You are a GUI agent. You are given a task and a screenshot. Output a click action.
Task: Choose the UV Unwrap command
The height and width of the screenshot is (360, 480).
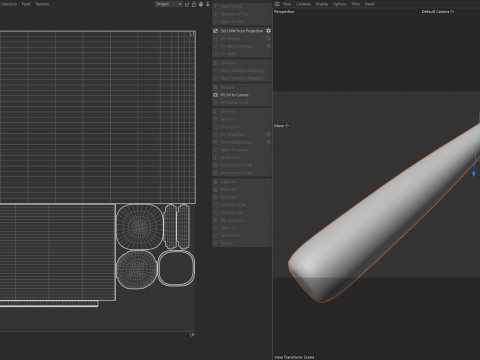[x=242, y=39]
